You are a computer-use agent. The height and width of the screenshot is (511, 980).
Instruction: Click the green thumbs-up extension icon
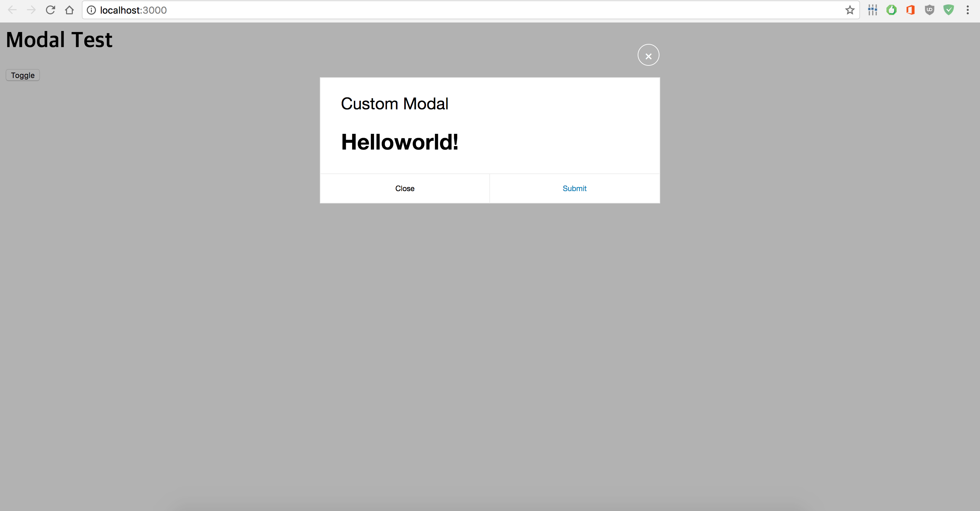[x=892, y=10]
